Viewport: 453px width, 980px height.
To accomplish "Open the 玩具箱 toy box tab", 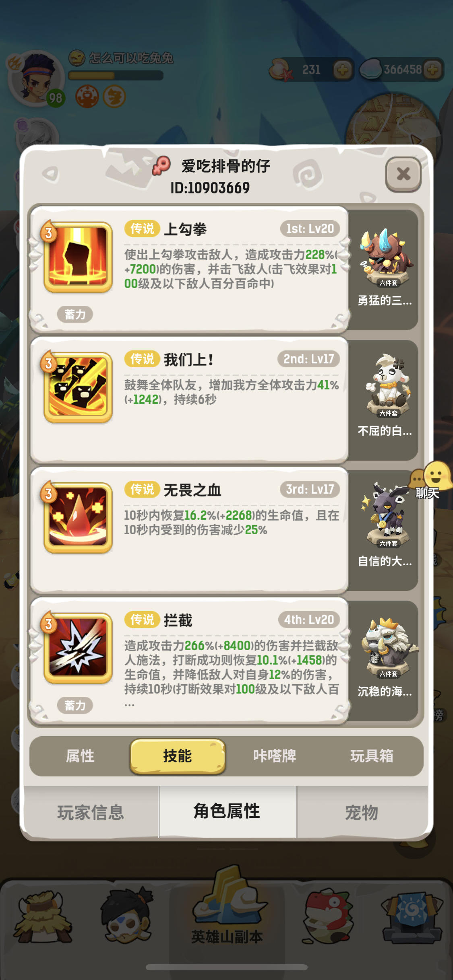I will 372,756.
